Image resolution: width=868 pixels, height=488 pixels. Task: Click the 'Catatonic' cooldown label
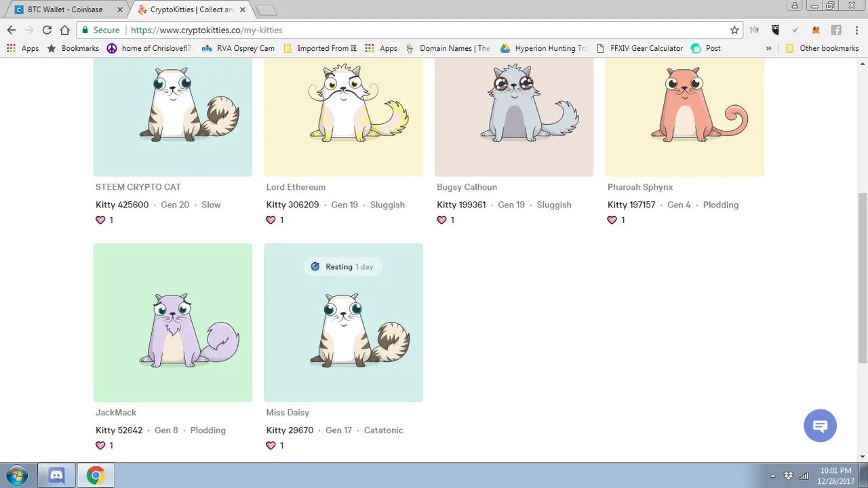click(x=384, y=430)
